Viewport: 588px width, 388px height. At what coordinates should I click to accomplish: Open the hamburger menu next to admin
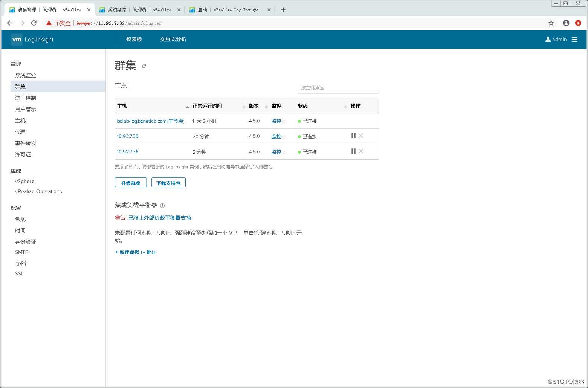click(x=574, y=40)
